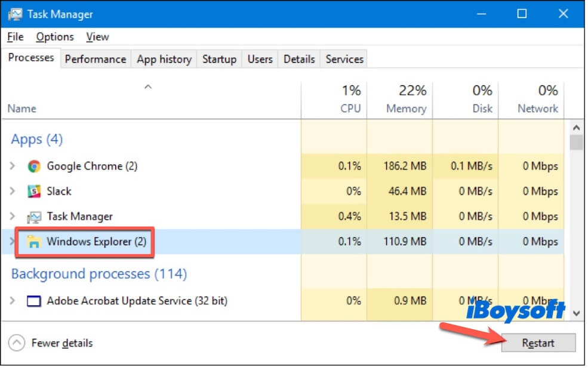This screenshot has width=588, height=368.
Task: Sort by the Name column header
Action: [x=21, y=109]
